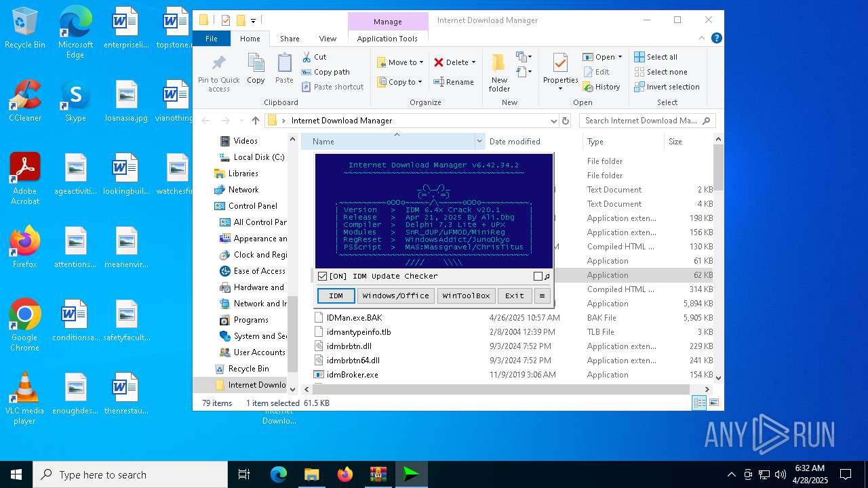Screen dimensions: 868x488
Task: Expand the Copy to dropdown
Action: [x=420, y=82]
